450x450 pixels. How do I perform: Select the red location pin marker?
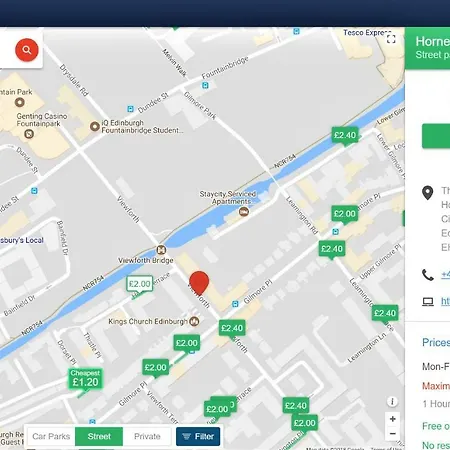point(199,283)
